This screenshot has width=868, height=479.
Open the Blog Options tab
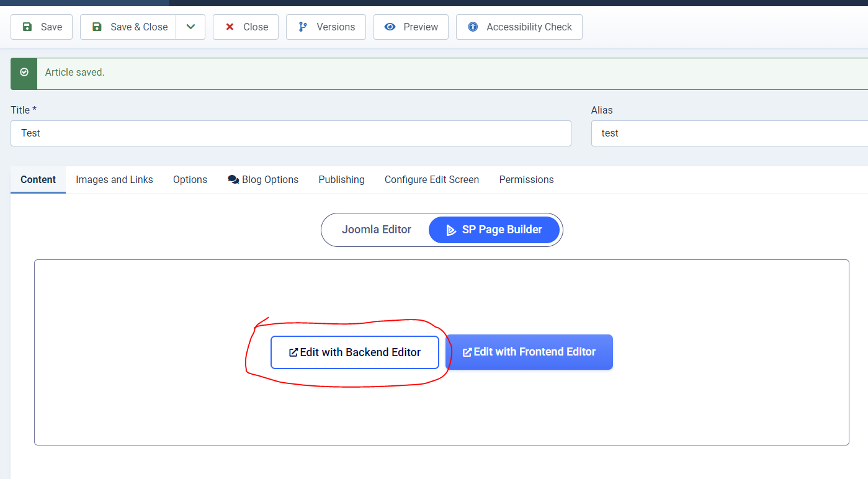coord(263,179)
